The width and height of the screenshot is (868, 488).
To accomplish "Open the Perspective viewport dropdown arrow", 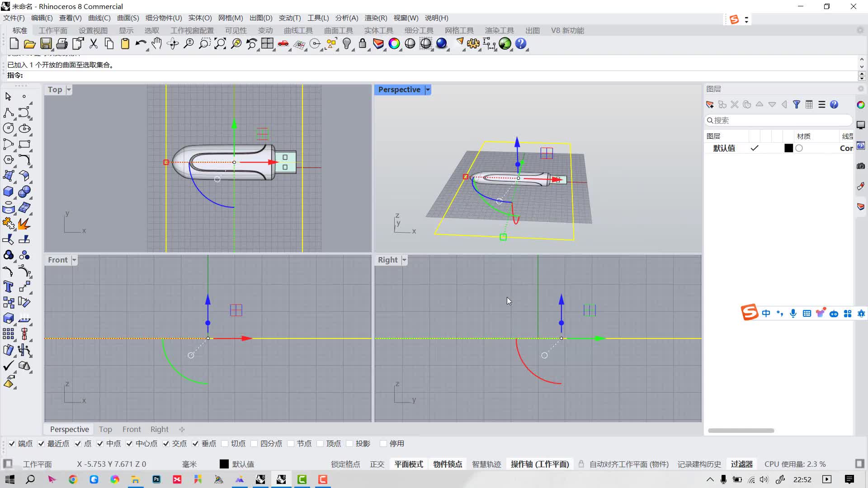I will point(428,89).
